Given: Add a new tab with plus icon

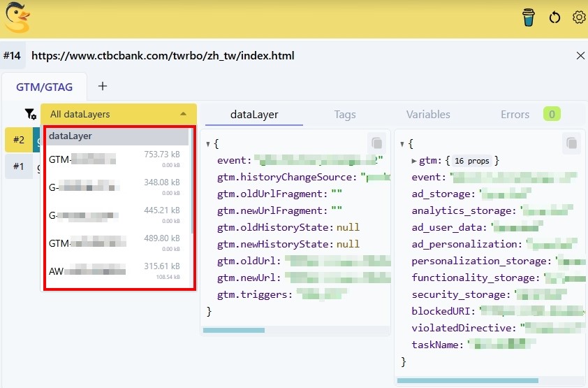Looking at the screenshot, I should [103, 87].
